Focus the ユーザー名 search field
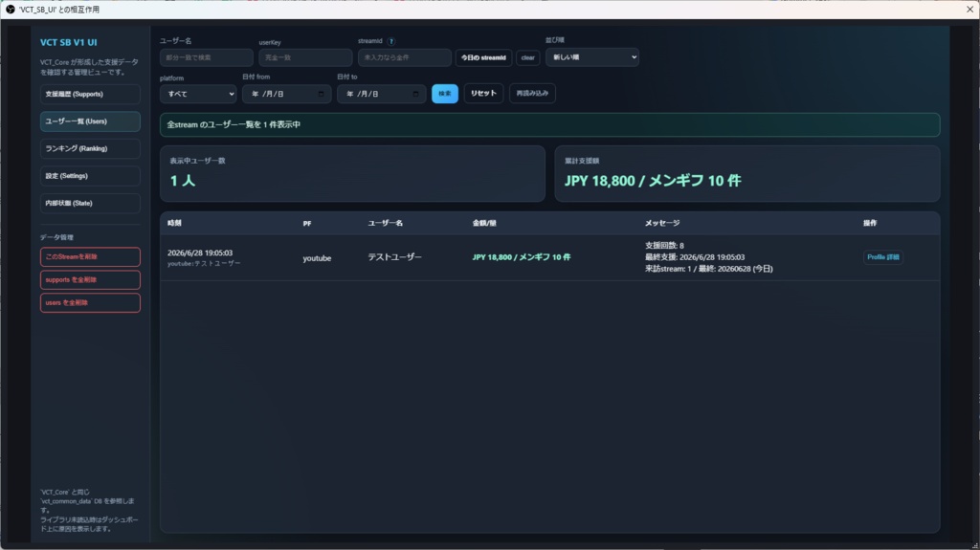The width and height of the screenshot is (980, 550). (x=207, y=57)
